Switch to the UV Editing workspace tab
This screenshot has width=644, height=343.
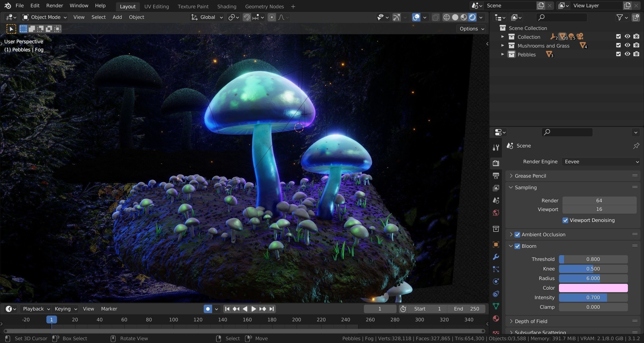156,7
